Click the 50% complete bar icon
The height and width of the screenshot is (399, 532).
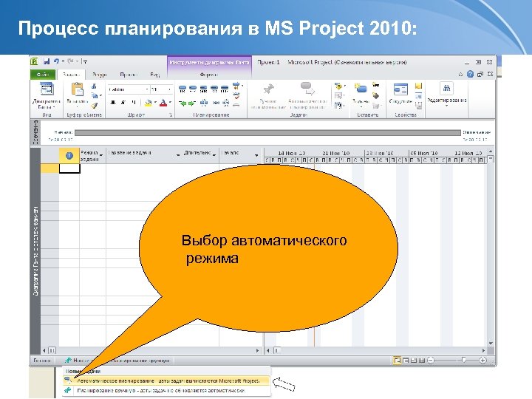204,89
